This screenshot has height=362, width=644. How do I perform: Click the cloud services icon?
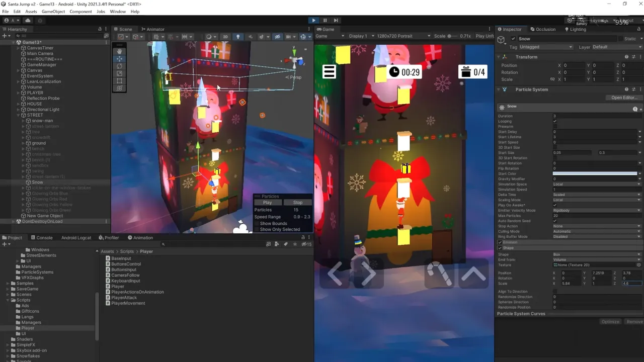pos(28,20)
